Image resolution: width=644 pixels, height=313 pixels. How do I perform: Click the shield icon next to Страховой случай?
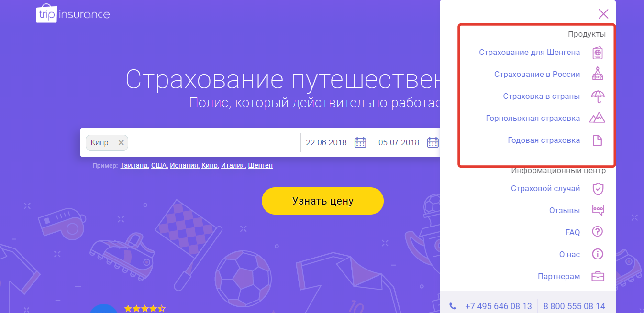[x=598, y=189]
